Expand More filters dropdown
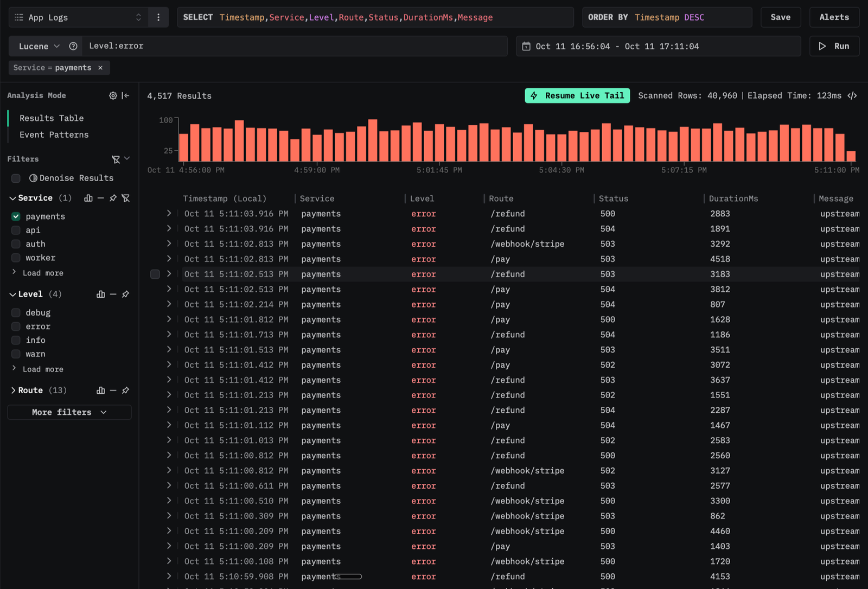 (69, 412)
